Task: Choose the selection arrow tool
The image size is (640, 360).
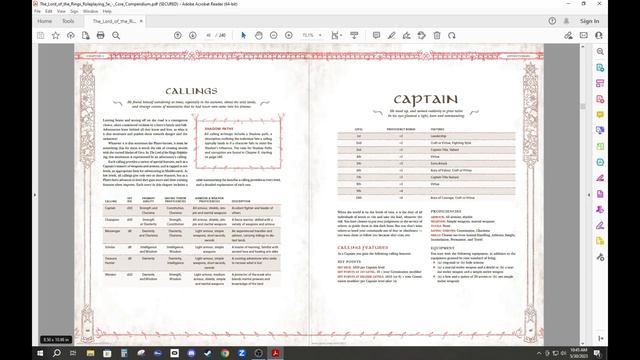Action: 243,36
